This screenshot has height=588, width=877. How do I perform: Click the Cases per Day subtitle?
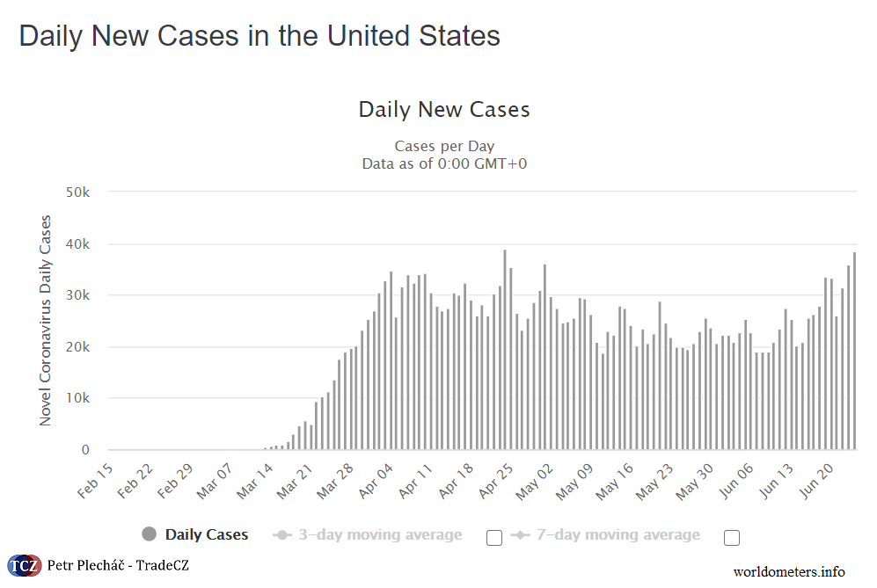(x=443, y=146)
